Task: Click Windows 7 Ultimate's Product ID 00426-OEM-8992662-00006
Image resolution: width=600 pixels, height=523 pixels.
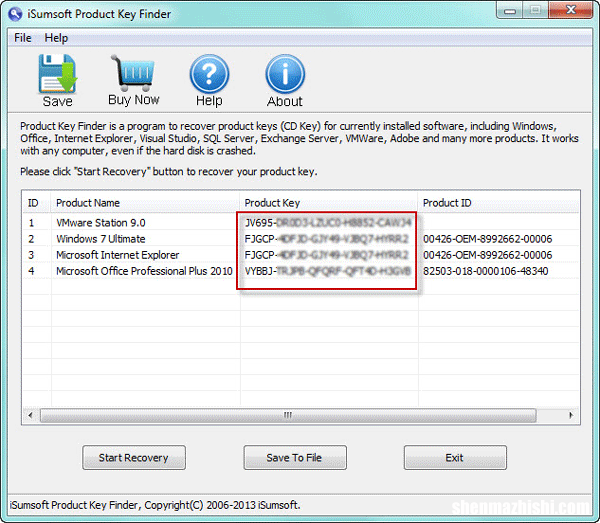Action: pos(488,239)
